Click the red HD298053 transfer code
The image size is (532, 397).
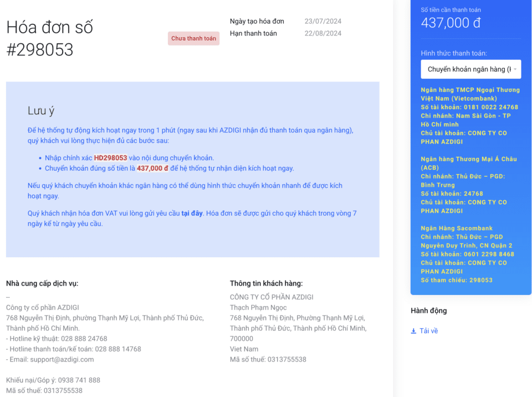click(x=110, y=158)
